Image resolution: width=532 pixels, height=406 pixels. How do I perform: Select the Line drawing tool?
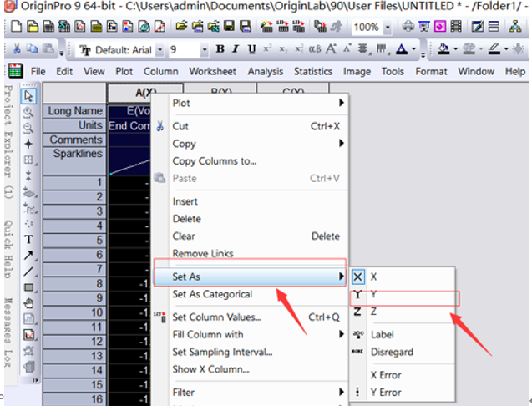[x=28, y=272]
